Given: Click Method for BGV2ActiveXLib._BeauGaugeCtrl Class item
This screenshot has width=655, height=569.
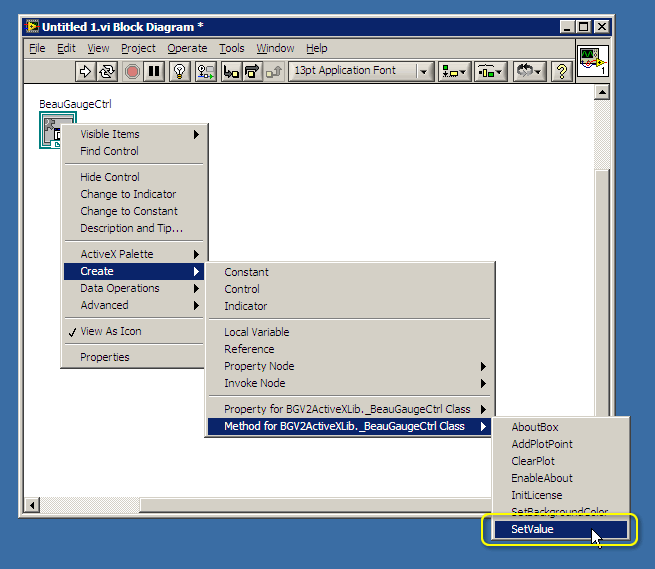Looking at the screenshot, I should pyautogui.click(x=349, y=426).
